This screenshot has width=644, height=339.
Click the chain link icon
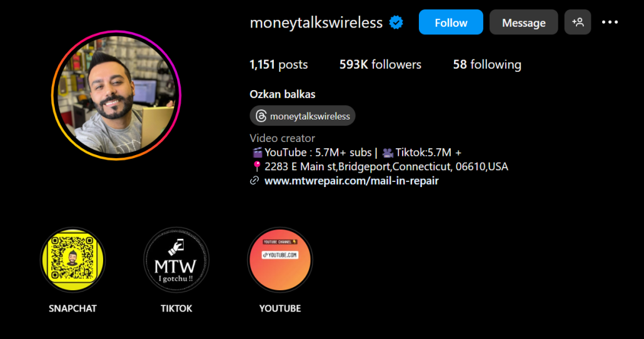(254, 180)
